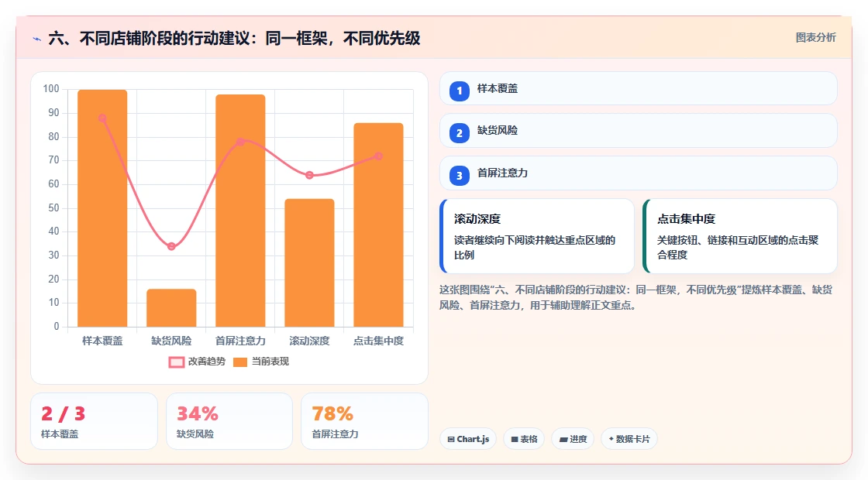Click the 缺货风险 orange bar
Screen dimensions: 868x480
171,308
